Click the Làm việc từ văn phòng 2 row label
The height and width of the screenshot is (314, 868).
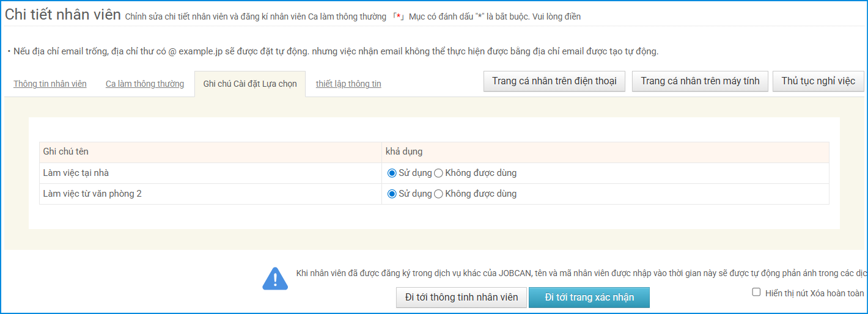point(92,194)
